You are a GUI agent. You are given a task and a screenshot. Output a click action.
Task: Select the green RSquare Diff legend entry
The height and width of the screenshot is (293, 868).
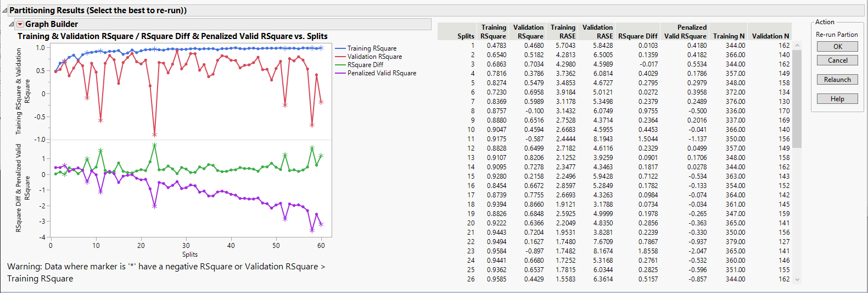(365, 65)
